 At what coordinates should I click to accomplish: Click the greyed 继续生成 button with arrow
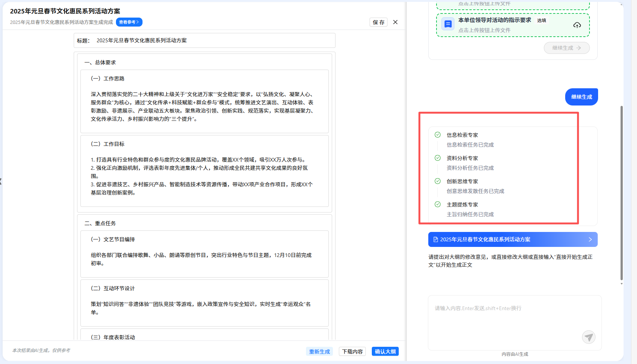tap(566, 48)
